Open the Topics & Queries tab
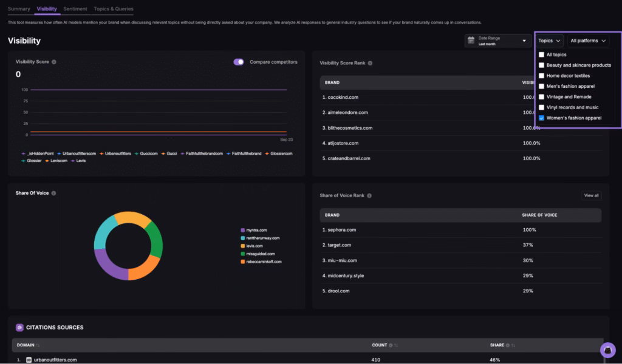The width and height of the screenshot is (622, 364). pyautogui.click(x=113, y=9)
